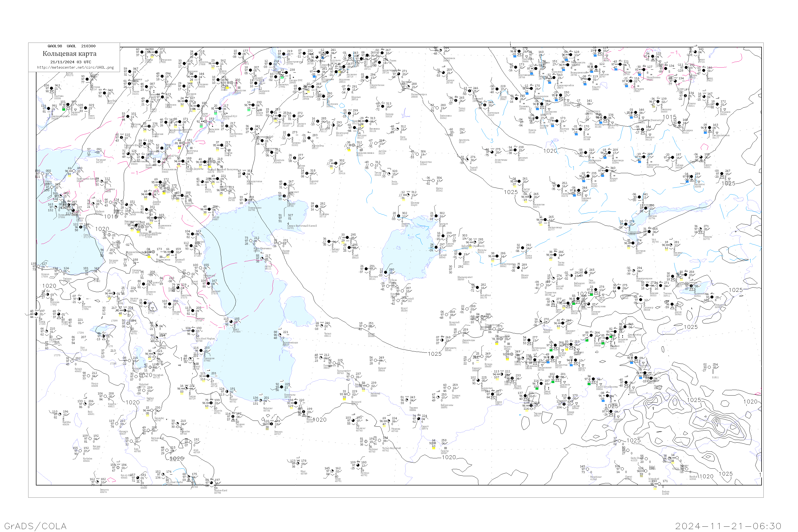Select the Актау station circle symbol

pos(261,259)
